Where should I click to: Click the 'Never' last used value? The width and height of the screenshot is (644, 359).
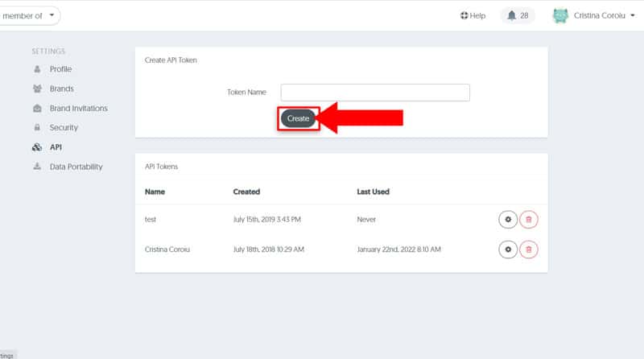366,219
